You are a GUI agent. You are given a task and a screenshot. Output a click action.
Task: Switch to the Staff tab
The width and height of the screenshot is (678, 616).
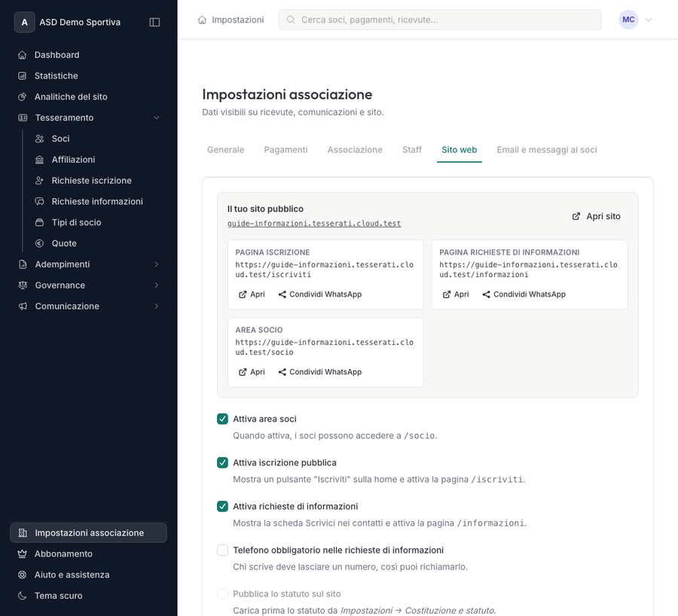coord(411,150)
